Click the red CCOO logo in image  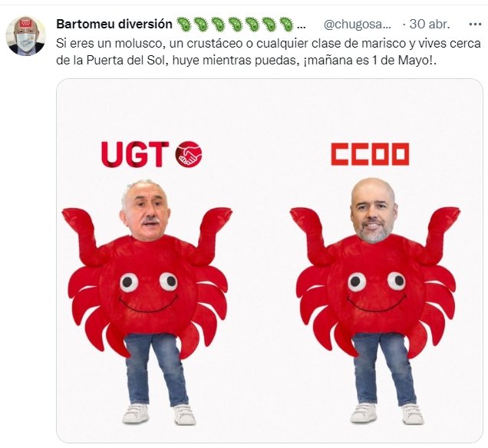370,154
